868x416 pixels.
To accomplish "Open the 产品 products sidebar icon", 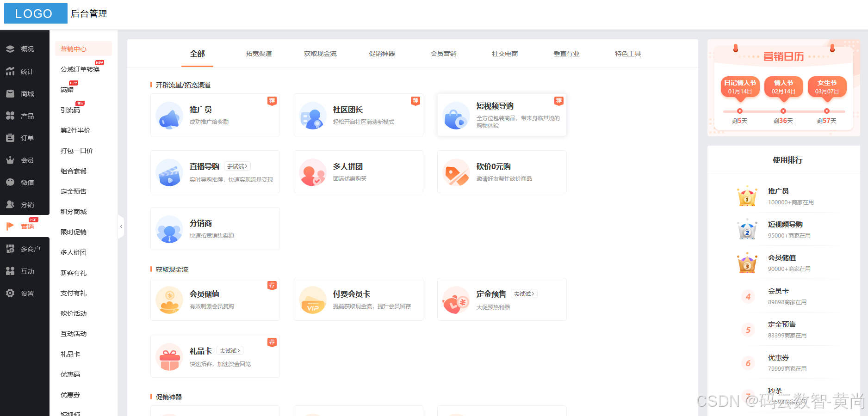I will [10, 116].
